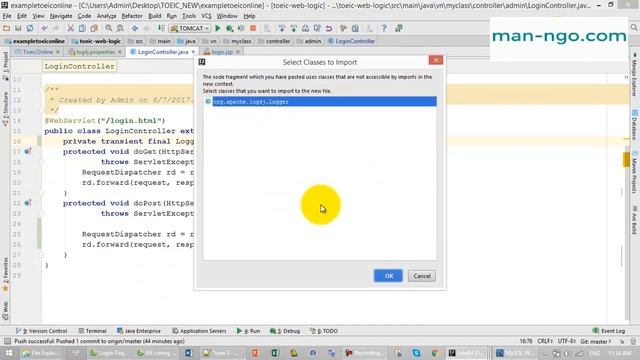Open the Favorites side panel
Screen dimensions: 640x360
(x=5, y=274)
